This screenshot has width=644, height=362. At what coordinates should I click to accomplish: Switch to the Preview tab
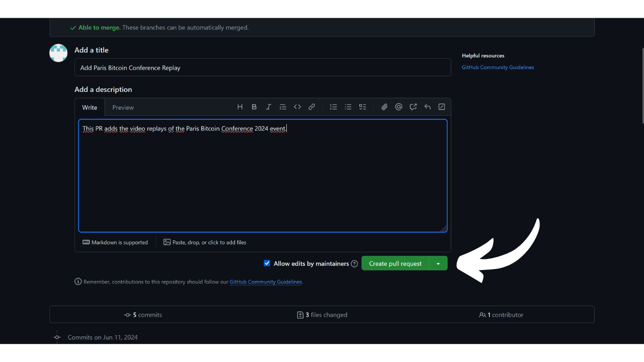[x=123, y=108]
